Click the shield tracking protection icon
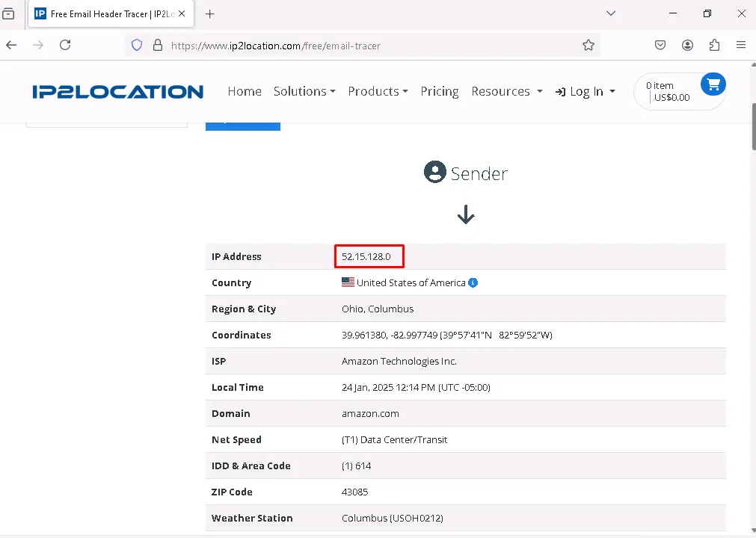This screenshot has height=538, width=756. coord(137,45)
